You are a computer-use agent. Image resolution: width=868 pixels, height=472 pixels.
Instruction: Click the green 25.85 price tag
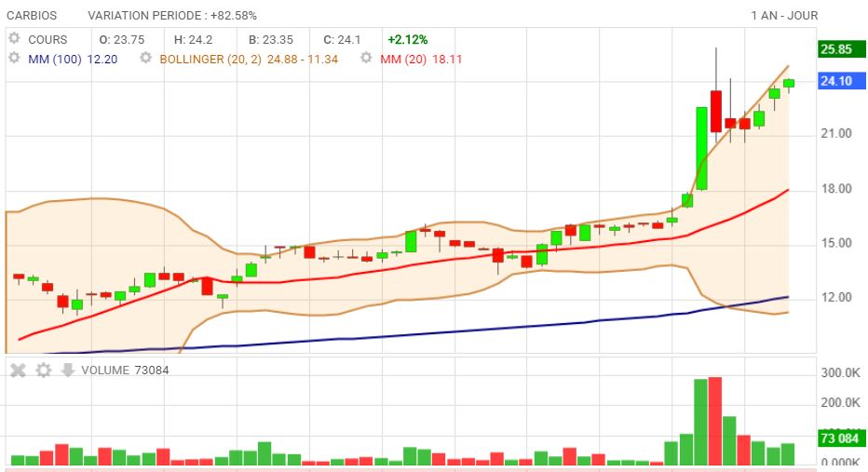click(x=841, y=49)
